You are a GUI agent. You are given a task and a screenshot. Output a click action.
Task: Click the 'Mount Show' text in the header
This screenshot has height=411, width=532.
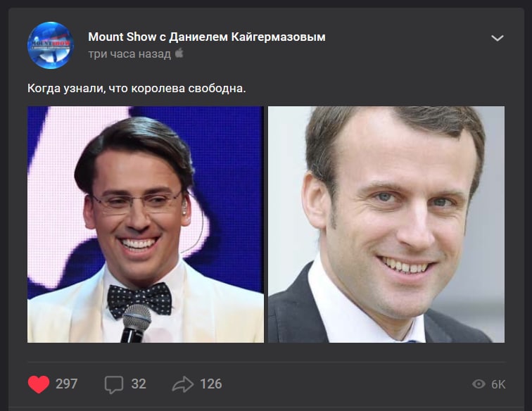pos(122,37)
